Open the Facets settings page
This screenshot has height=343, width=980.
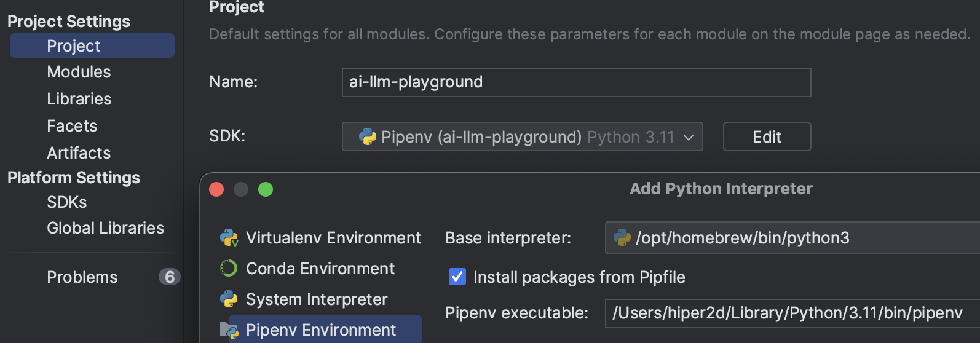coord(72,126)
